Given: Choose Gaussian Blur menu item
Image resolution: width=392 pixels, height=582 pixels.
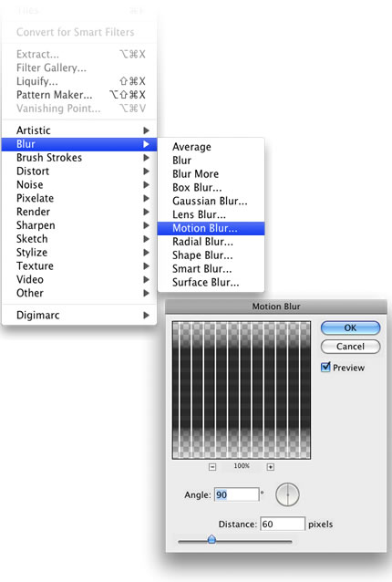Looking at the screenshot, I should click(x=211, y=202).
